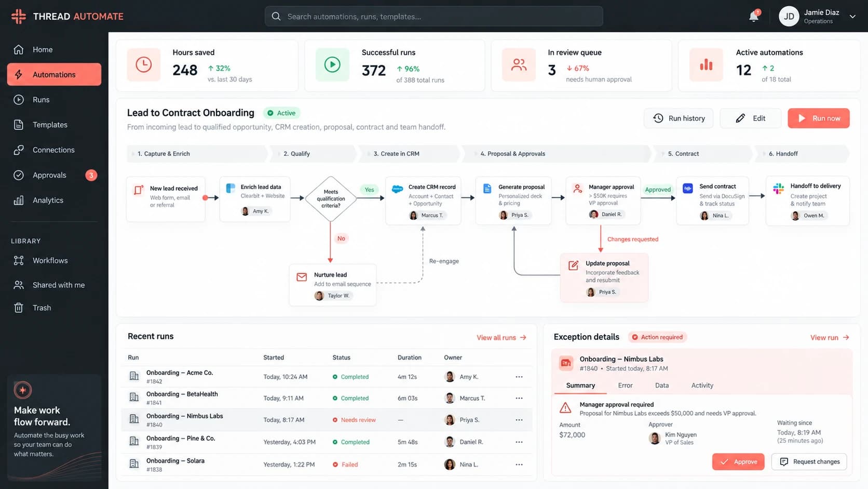
Task: Switch to the Data tab
Action: tap(662, 385)
